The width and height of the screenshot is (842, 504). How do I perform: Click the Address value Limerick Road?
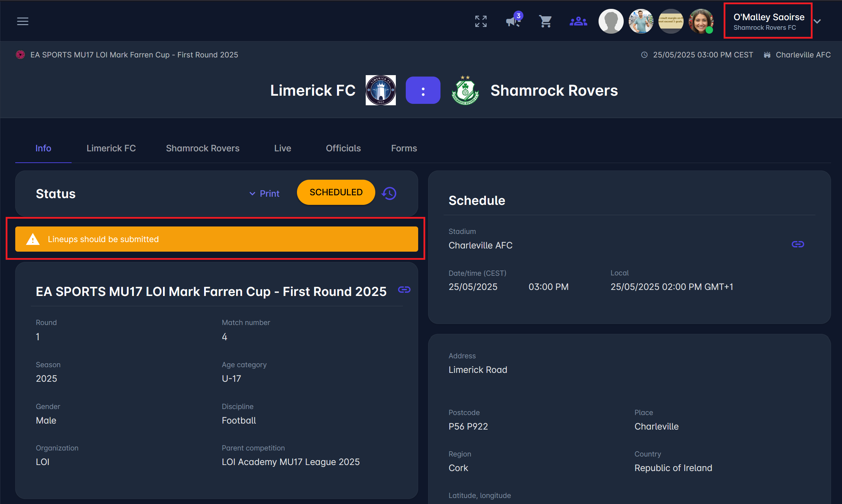[478, 370]
